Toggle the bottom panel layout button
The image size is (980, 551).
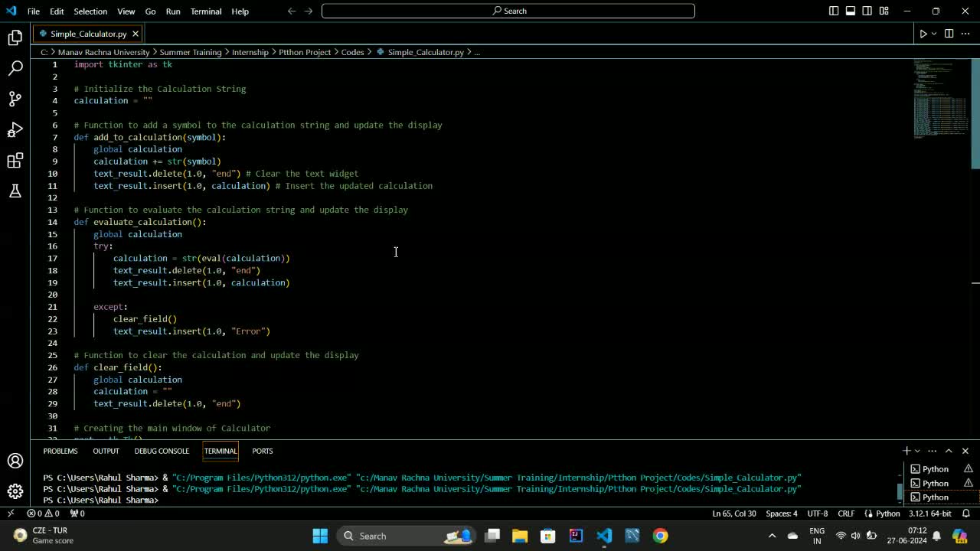pos(851,11)
